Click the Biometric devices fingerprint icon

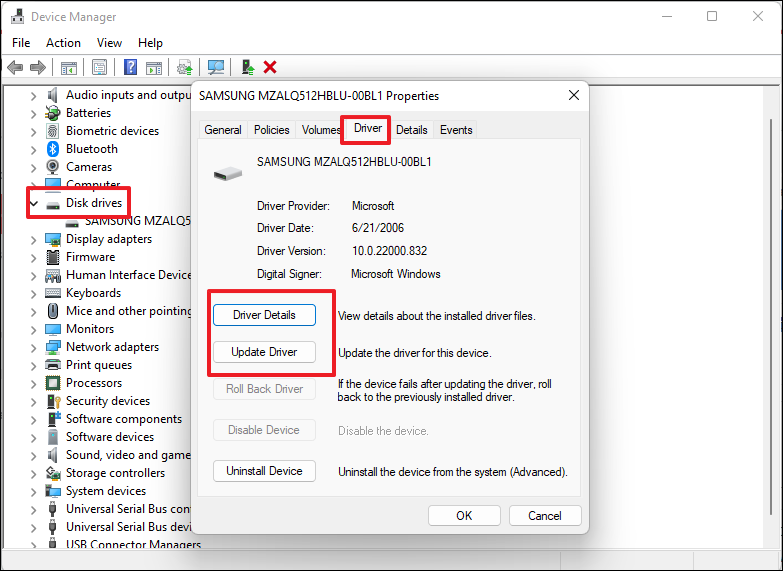point(52,131)
